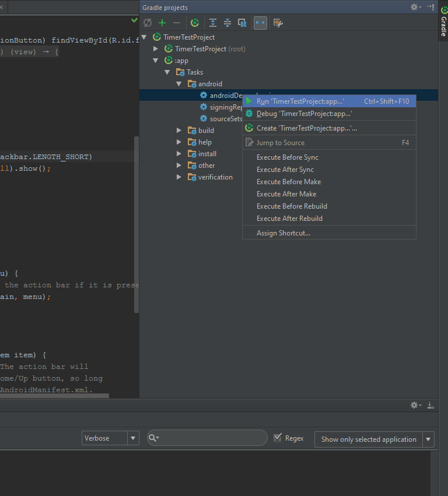
Task: Expand the install tasks folder
Action: (x=179, y=154)
